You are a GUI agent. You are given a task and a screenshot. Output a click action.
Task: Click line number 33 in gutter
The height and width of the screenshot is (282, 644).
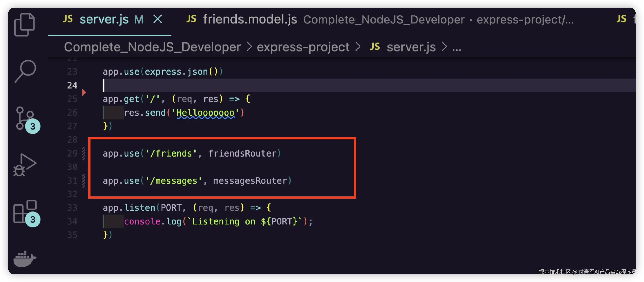pyautogui.click(x=72, y=208)
